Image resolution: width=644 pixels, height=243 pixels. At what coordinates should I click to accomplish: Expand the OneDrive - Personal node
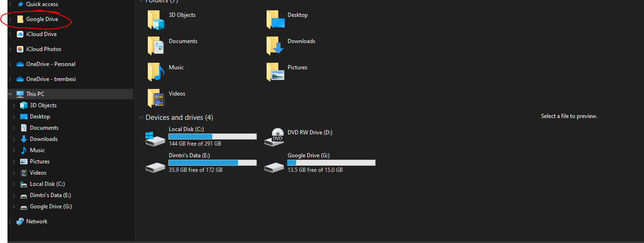tap(10, 64)
